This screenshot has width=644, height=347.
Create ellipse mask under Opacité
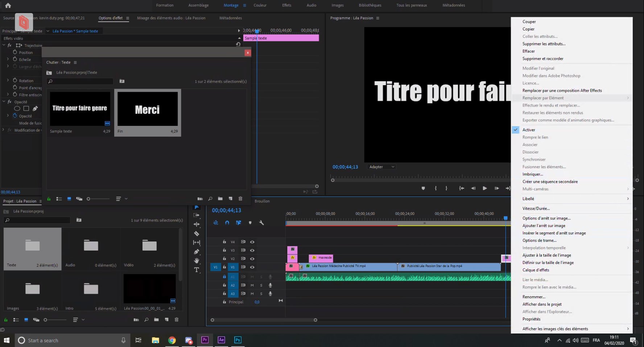tap(17, 108)
